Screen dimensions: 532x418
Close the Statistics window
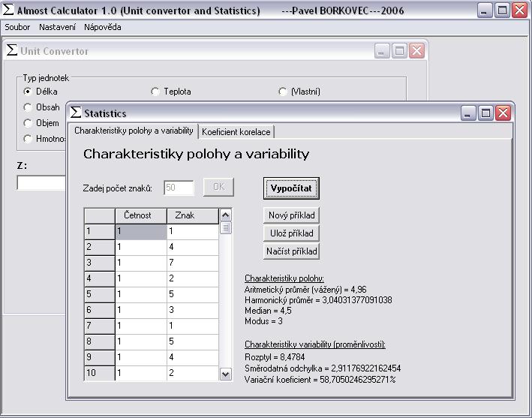click(503, 113)
